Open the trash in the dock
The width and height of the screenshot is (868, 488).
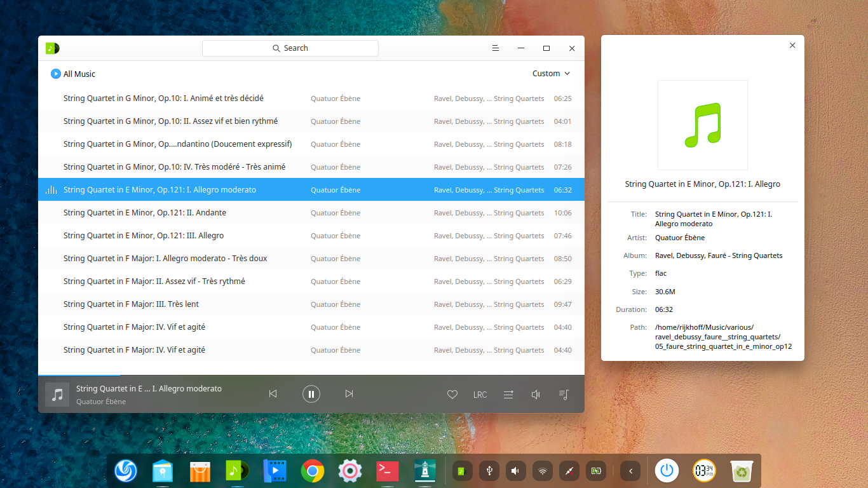(742, 471)
